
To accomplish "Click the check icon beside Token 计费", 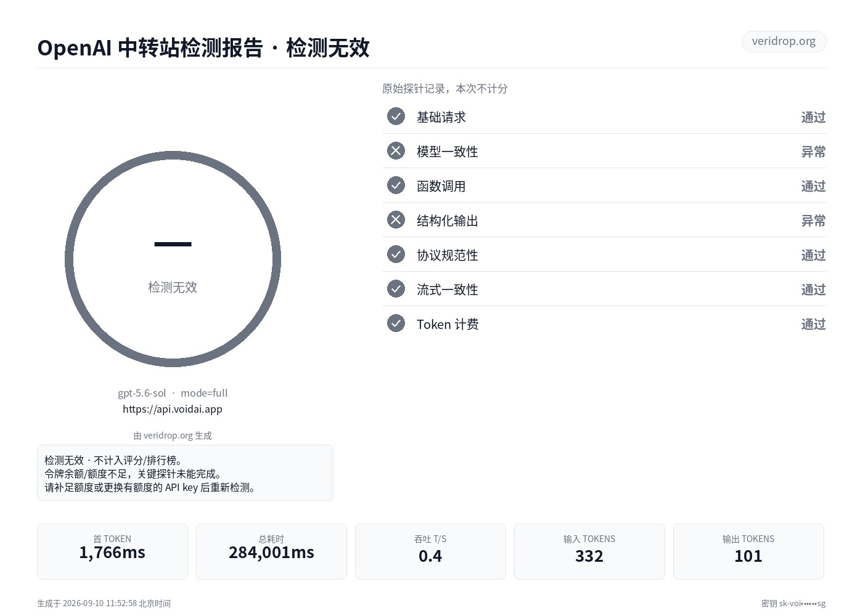I will pyautogui.click(x=396, y=323).
